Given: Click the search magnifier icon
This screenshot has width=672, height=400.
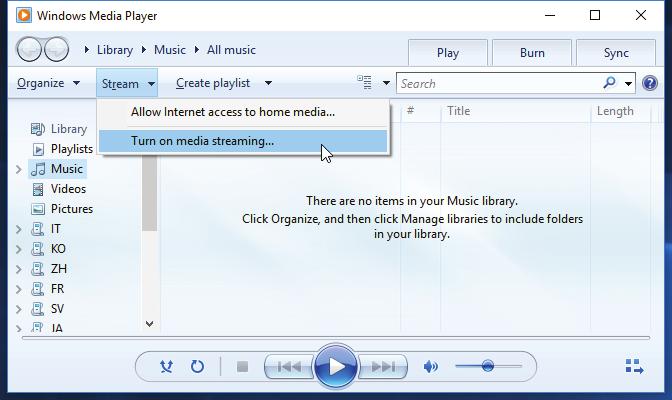Looking at the screenshot, I should coord(609,83).
